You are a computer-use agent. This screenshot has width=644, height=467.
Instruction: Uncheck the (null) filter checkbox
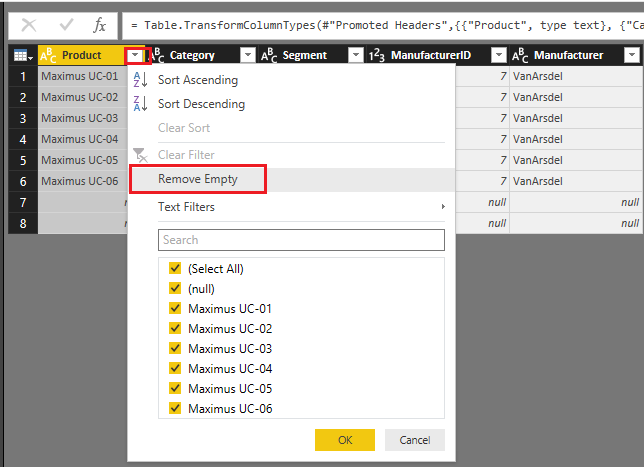point(175,288)
